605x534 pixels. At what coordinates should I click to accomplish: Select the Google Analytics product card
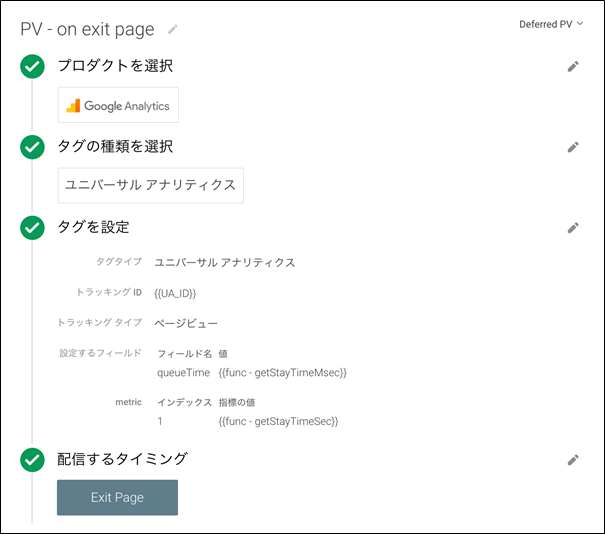[x=118, y=105]
